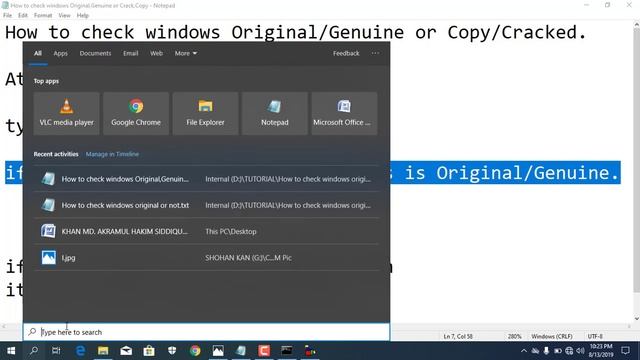Click the Feedback button in search panel
This screenshot has height=360, width=640.
pos(346,53)
